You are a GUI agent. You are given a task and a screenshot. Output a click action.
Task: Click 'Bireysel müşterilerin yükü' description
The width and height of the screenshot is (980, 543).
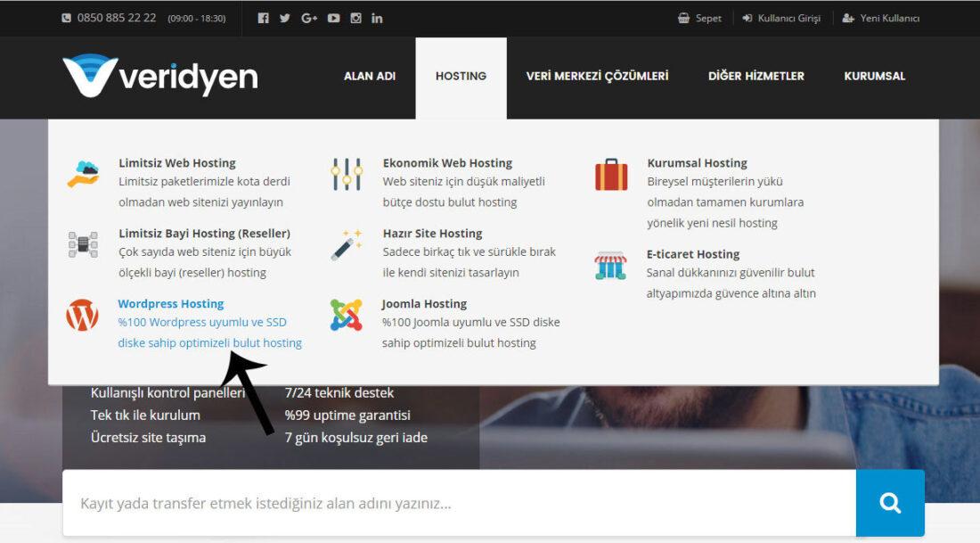click(715, 181)
